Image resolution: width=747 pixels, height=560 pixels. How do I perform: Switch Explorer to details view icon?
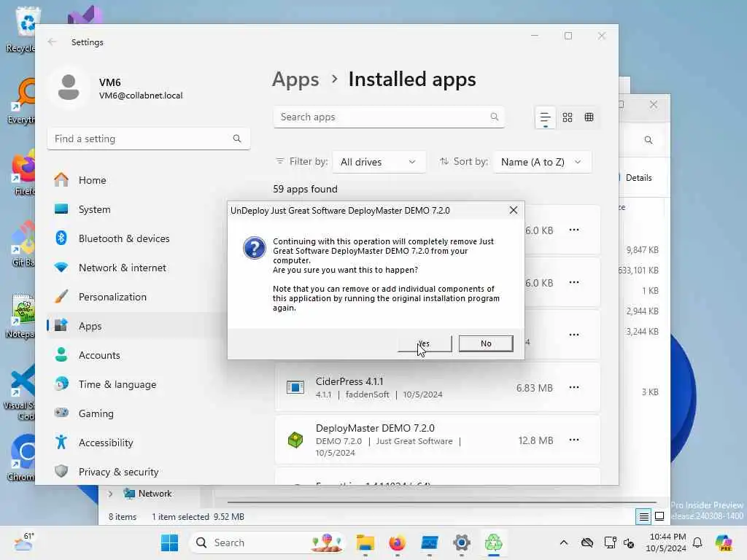643,516
